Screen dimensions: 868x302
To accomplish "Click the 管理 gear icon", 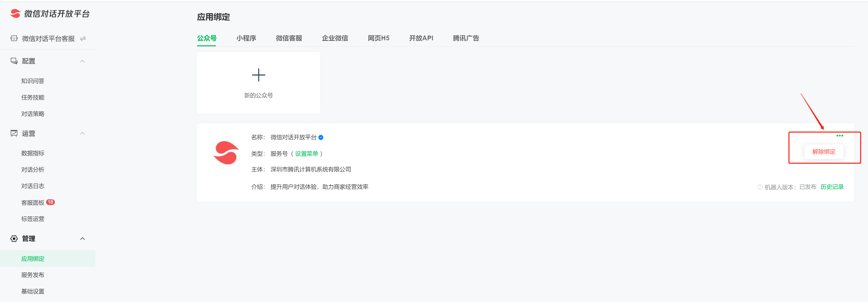I will (14, 239).
